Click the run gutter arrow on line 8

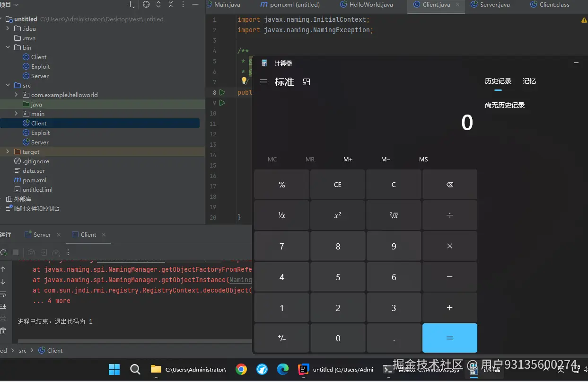[x=222, y=92]
